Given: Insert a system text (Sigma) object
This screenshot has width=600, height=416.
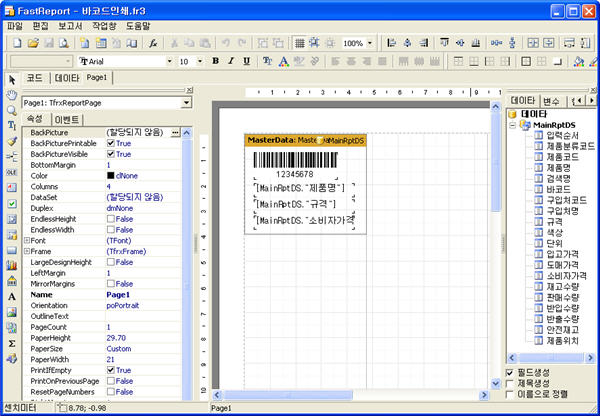Looking at the screenshot, I should tap(12, 343).
